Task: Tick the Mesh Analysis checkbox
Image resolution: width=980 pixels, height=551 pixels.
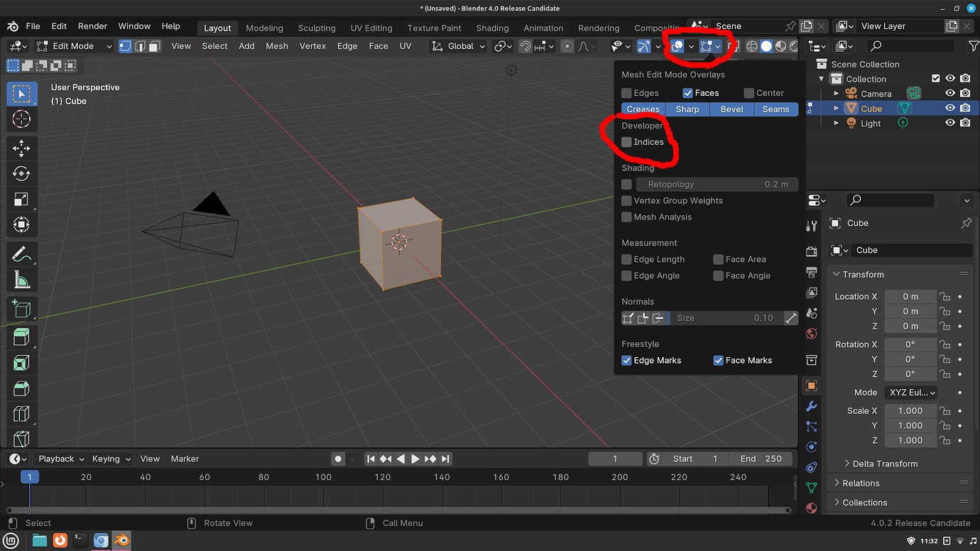Action: click(626, 217)
